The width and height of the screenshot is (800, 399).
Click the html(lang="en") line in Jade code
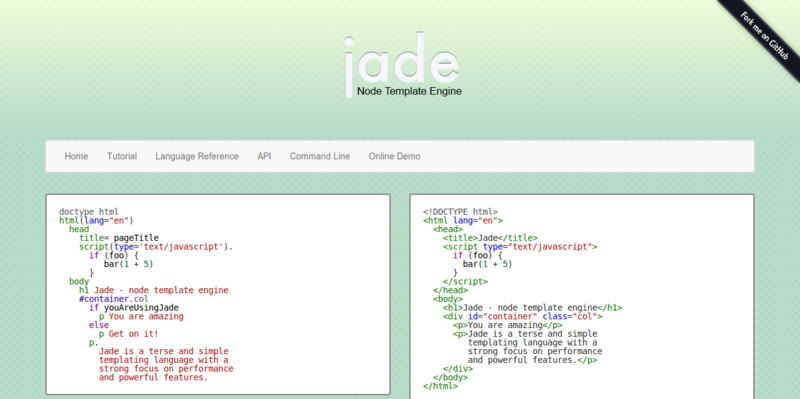point(96,220)
